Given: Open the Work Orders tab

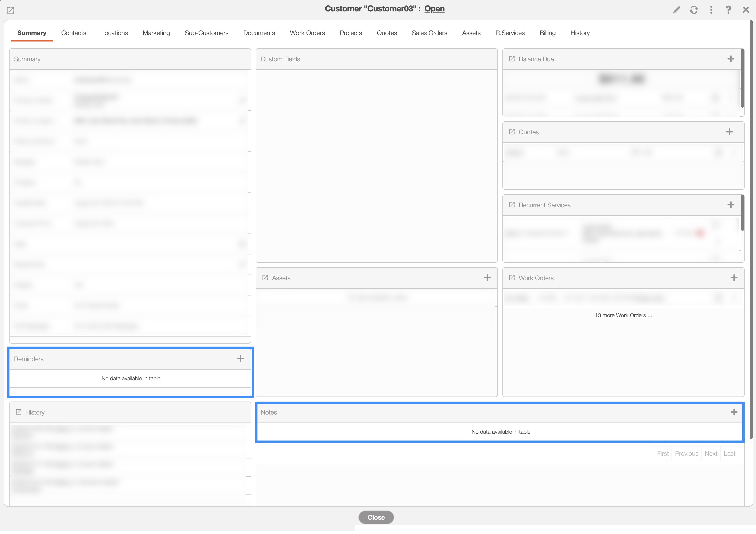Looking at the screenshot, I should coord(307,33).
